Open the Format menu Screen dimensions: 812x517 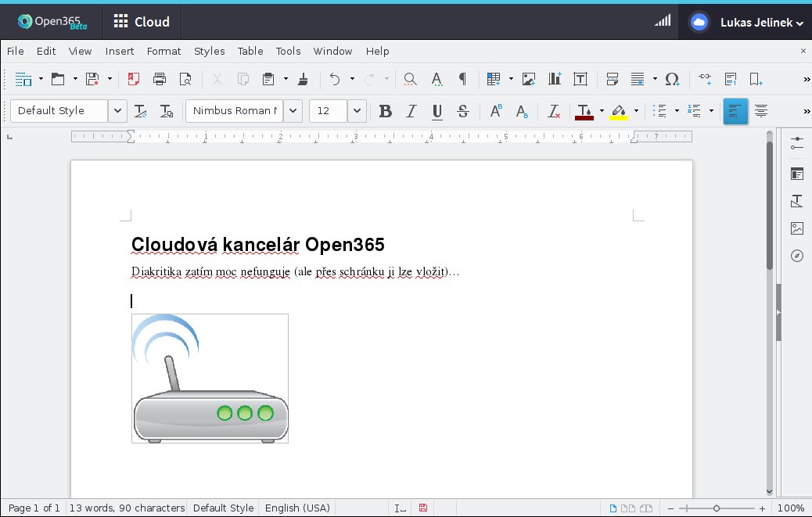pyautogui.click(x=163, y=52)
